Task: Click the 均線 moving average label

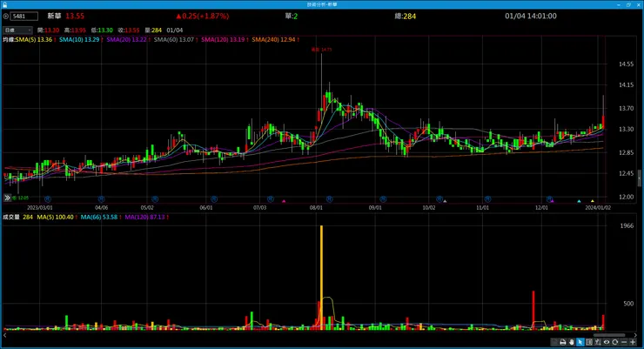Action: point(9,40)
